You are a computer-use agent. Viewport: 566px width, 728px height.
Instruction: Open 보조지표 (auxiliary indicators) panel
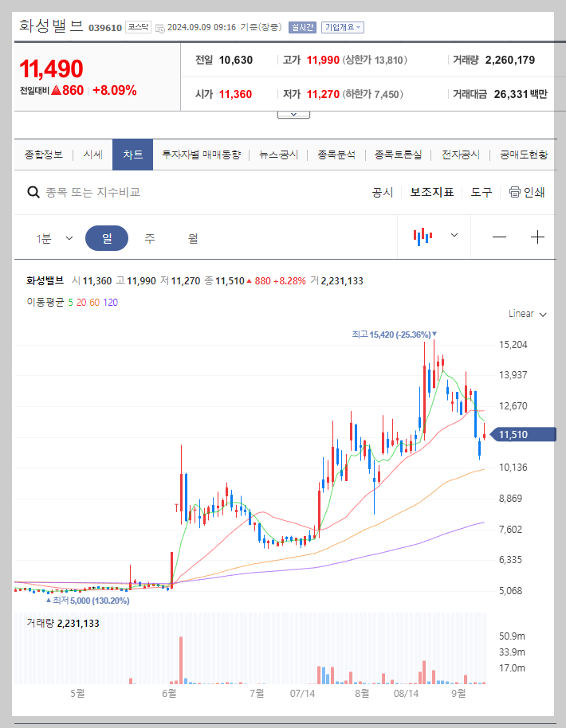pos(432,191)
